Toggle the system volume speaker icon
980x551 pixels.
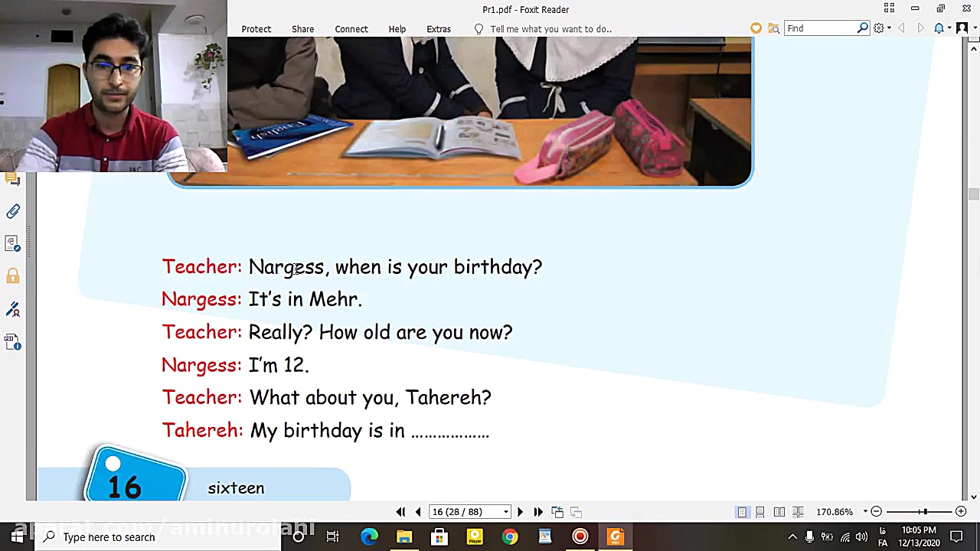coord(861,537)
